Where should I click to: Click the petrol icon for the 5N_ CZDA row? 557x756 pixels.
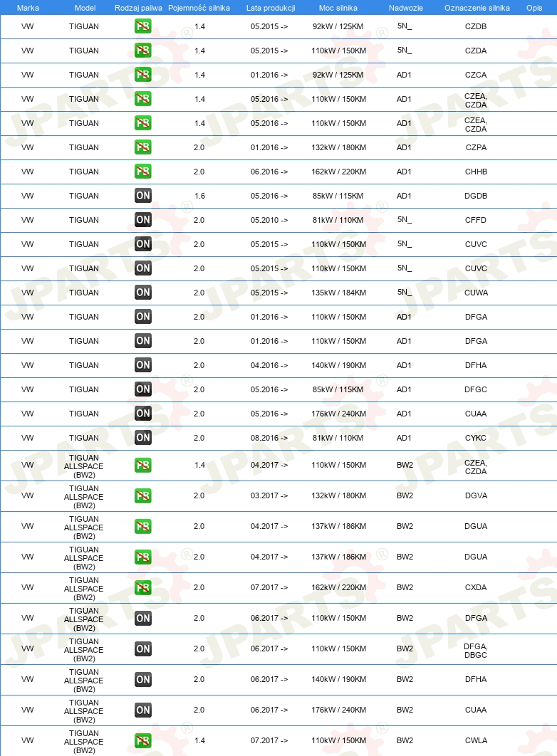pyautogui.click(x=142, y=50)
